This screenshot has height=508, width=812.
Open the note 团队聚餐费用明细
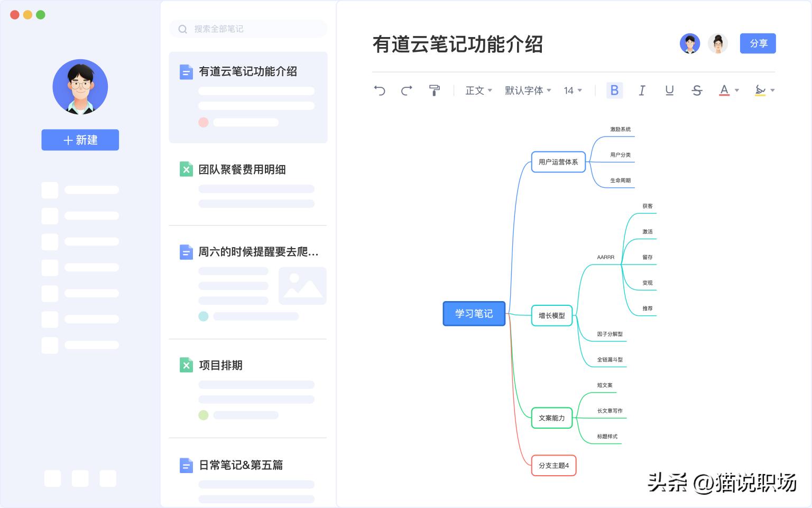click(242, 170)
